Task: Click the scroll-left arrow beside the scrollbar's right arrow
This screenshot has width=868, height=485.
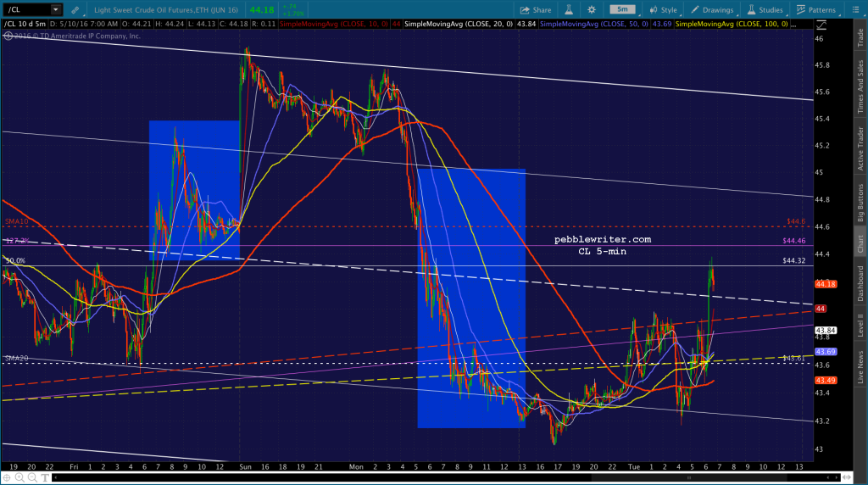Action: pos(828,477)
